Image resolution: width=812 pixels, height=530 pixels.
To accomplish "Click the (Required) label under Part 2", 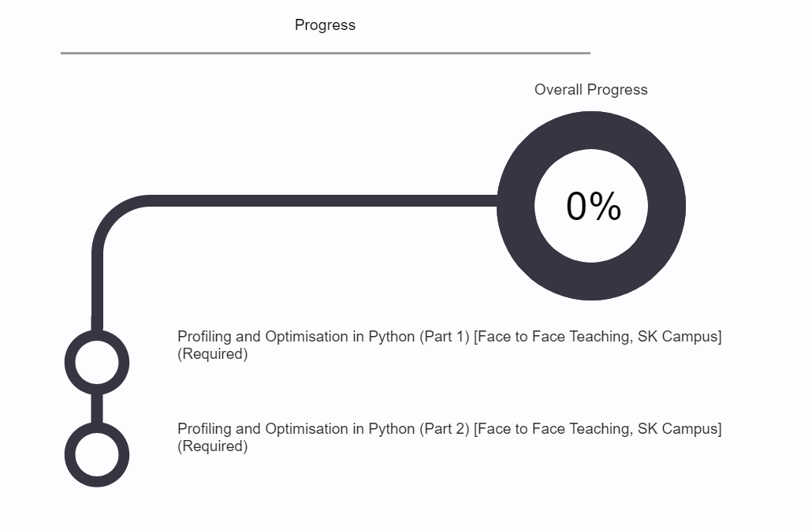I will (212, 446).
